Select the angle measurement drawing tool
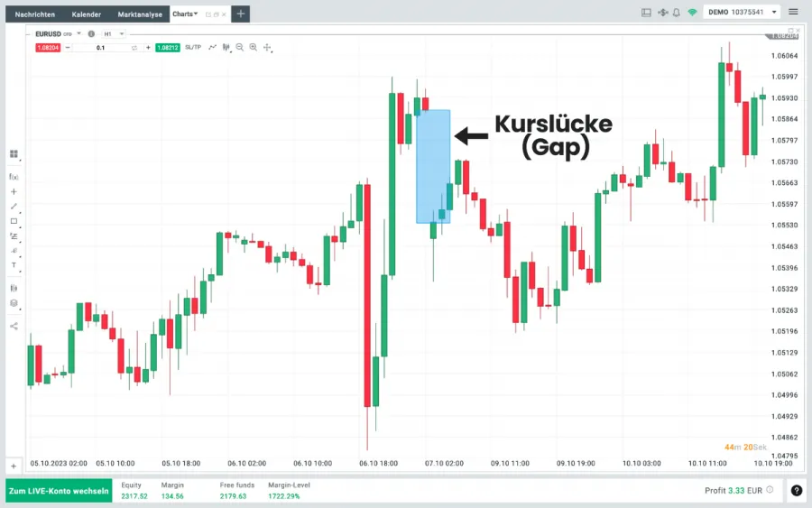Image resolution: width=812 pixels, height=508 pixels. (x=14, y=251)
